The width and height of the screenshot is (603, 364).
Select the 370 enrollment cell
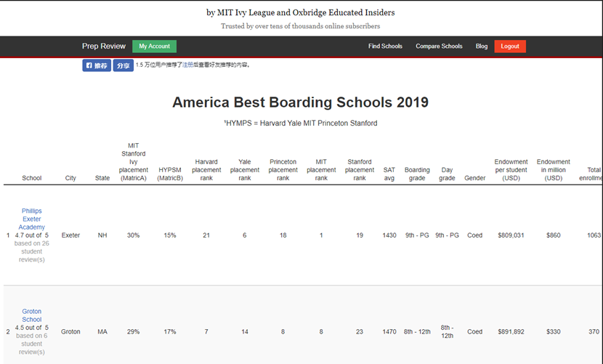[x=594, y=331]
